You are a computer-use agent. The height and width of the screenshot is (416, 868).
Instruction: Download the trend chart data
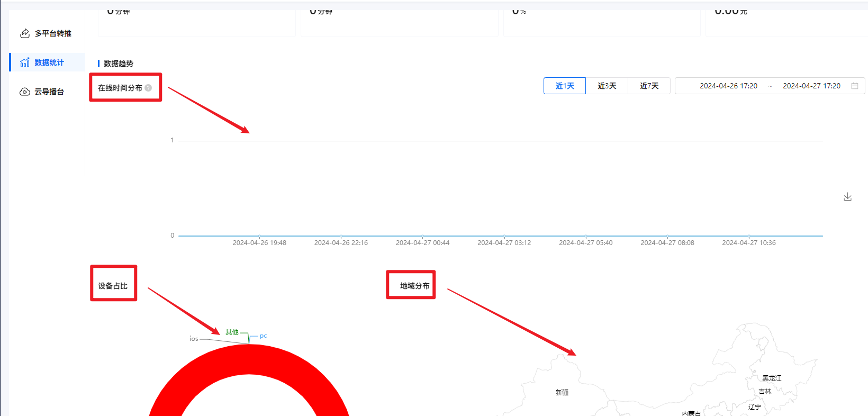847,197
